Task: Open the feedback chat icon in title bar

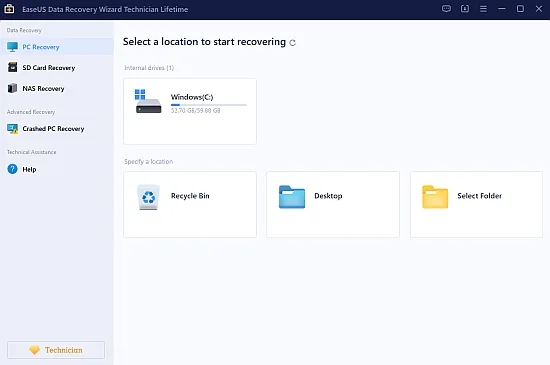Action: click(446, 9)
